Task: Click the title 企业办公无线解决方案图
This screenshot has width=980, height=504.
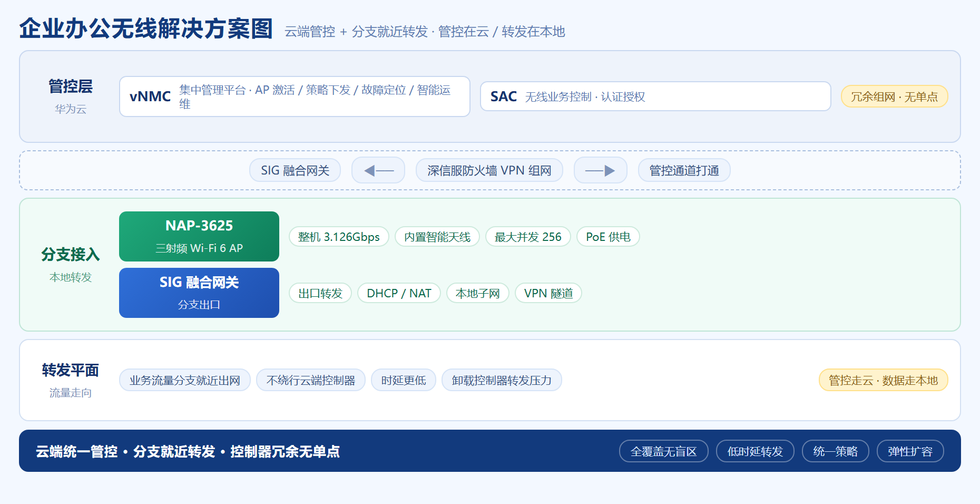Action: [146, 28]
